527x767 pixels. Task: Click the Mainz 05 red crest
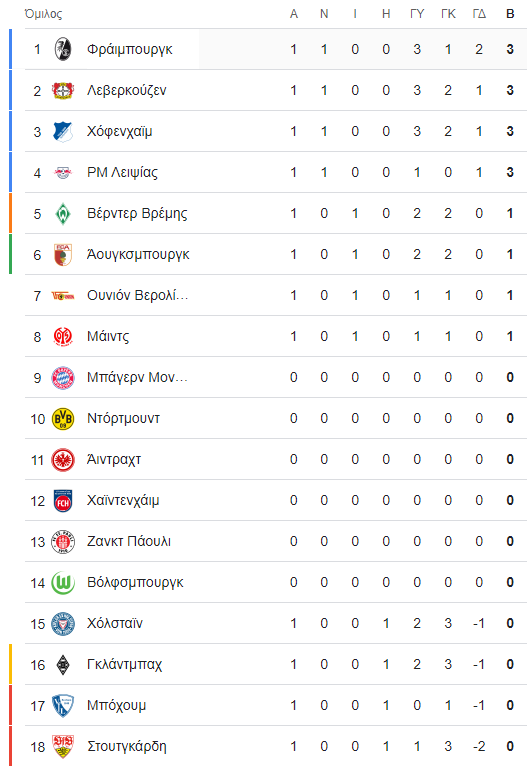pyautogui.click(x=63, y=337)
